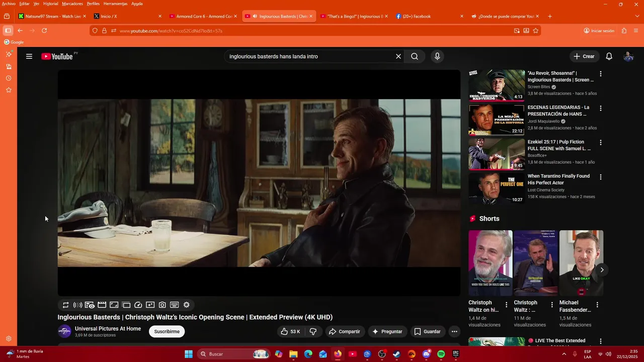This screenshot has width=644, height=362.
Task: Take a screenshot with the camera icon
Action: click(x=163, y=305)
